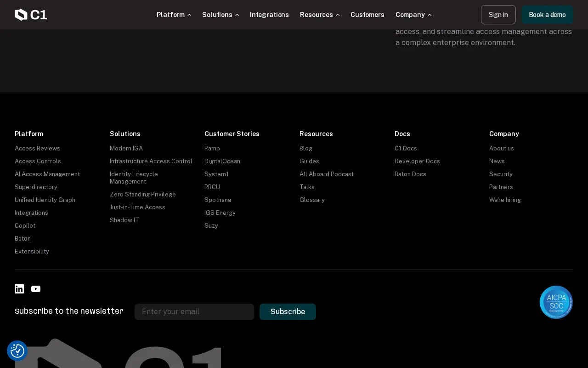This screenshot has width=588, height=368.
Task: Open RRCU customer story
Action: point(212,187)
